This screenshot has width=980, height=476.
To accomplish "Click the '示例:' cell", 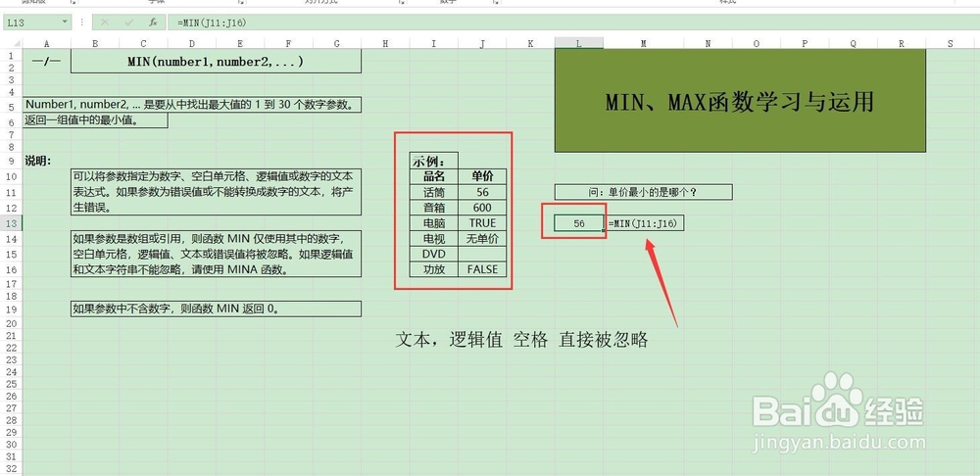I will (x=434, y=161).
